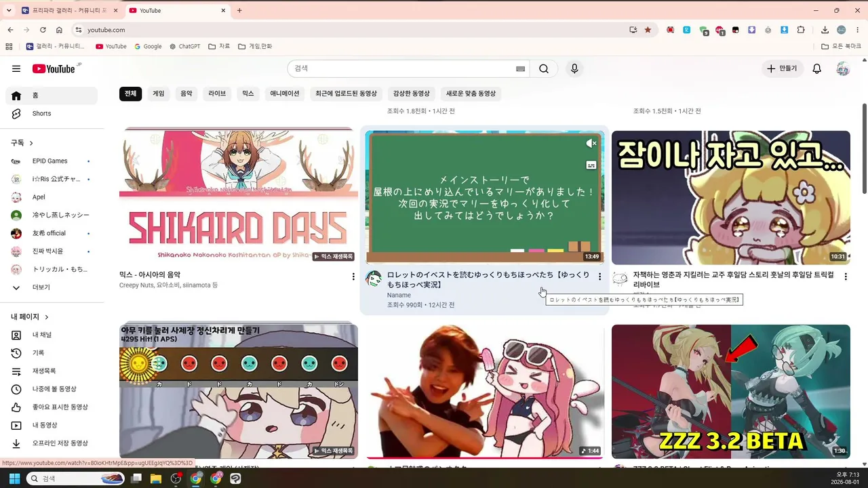The width and height of the screenshot is (868, 488).
Task: Open 오프라인 저장 동영상
Action: point(52,443)
